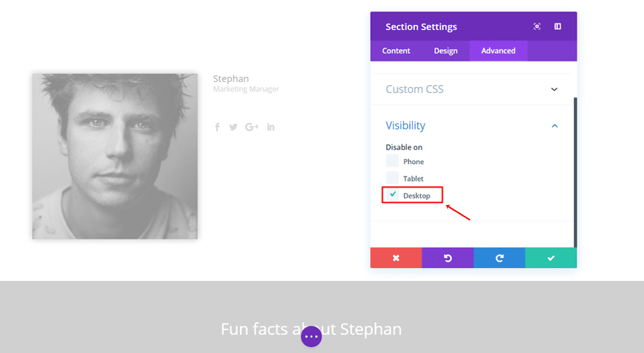Uncheck the Desktop checkbox

393,195
